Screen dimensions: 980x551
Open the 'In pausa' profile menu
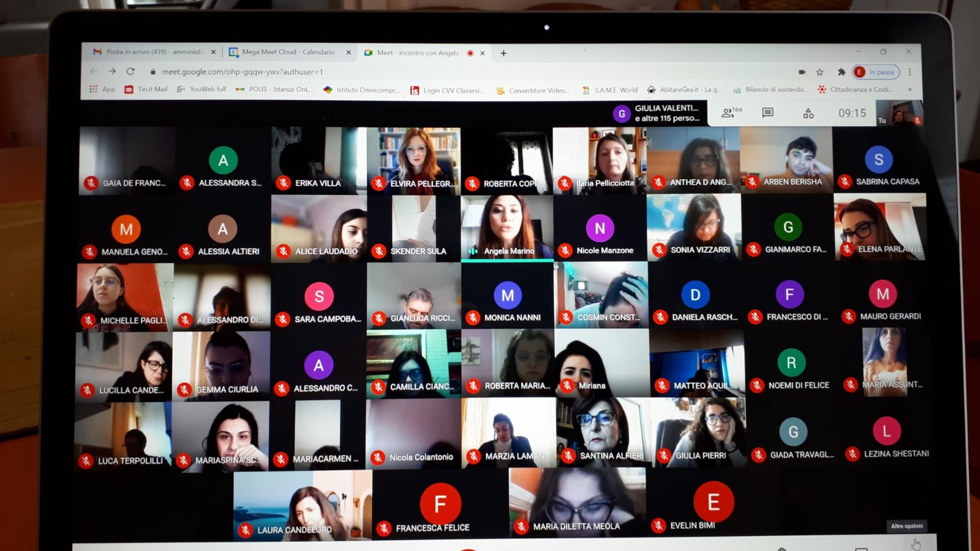tap(876, 72)
